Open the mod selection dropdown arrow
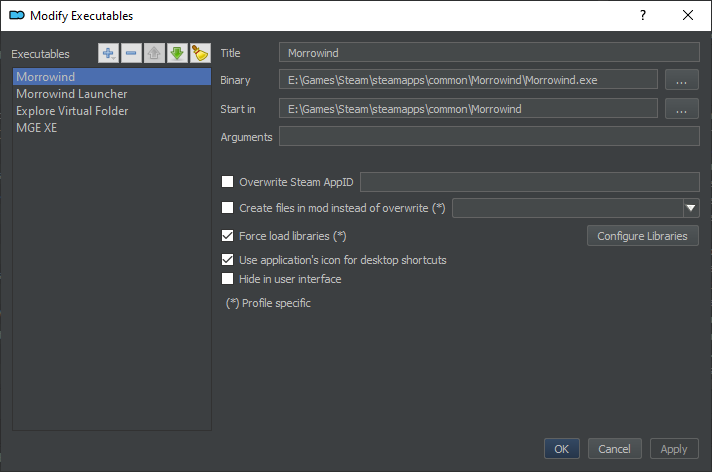712x472 pixels. (690, 208)
